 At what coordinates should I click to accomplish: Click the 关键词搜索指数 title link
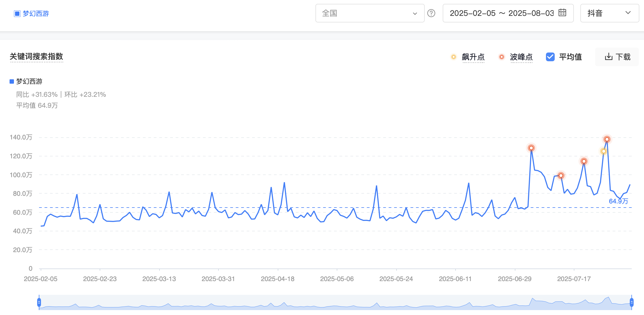coord(36,56)
